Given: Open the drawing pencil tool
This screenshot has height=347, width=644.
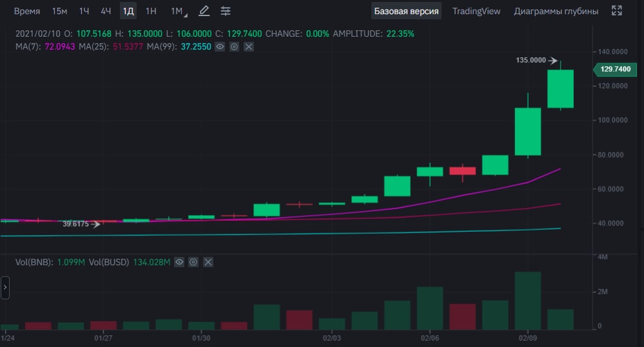Looking at the screenshot, I should pos(204,11).
